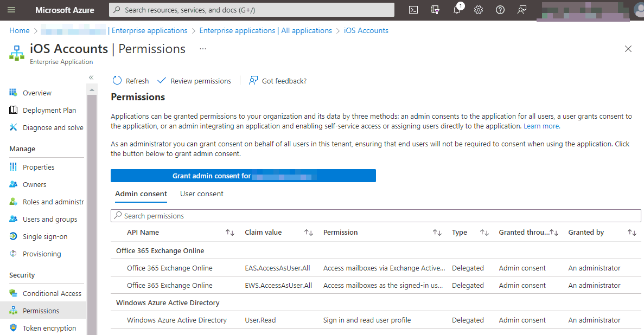Viewport: 644px width, 335px height.
Task: Click the Provisioning sidebar icon
Action: click(x=13, y=253)
